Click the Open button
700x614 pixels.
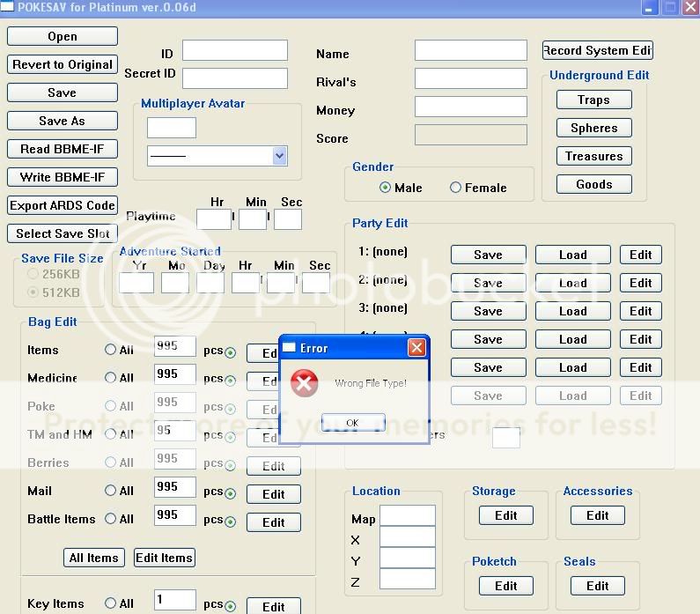coord(63,36)
